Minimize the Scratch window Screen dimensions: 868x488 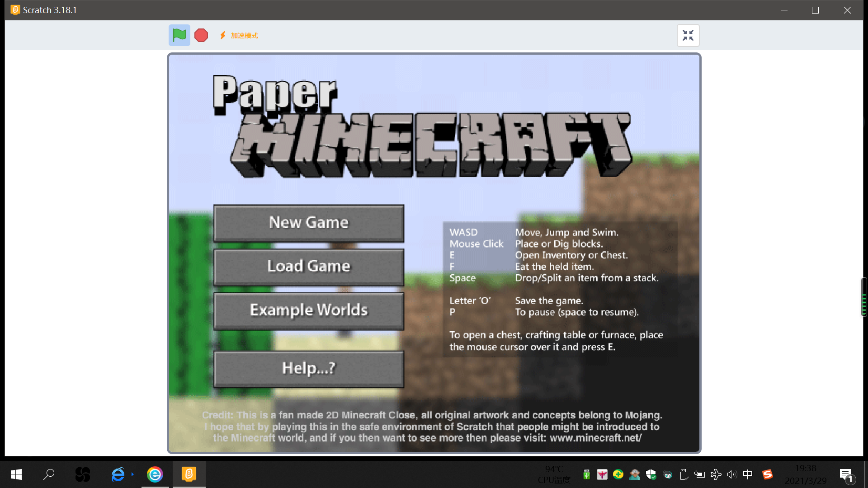click(x=784, y=10)
